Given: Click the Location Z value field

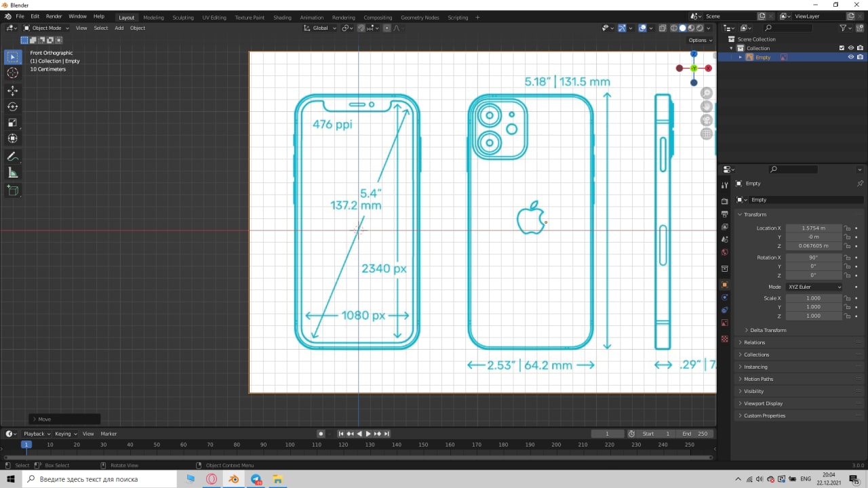Looking at the screenshot, I should [x=814, y=246].
